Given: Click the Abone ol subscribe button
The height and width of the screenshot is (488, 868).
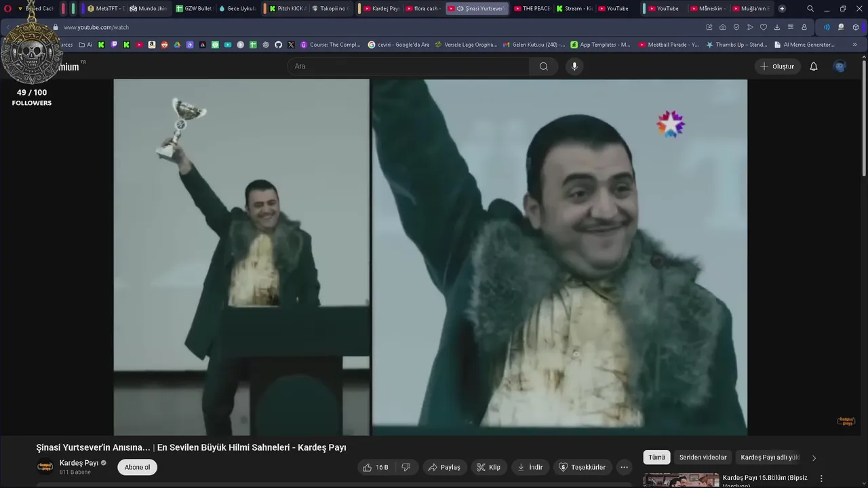Looking at the screenshot, I should coord(137,467).
